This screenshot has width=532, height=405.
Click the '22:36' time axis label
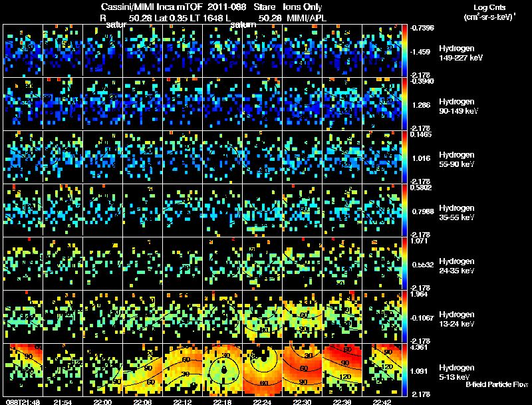click(342, 402)
